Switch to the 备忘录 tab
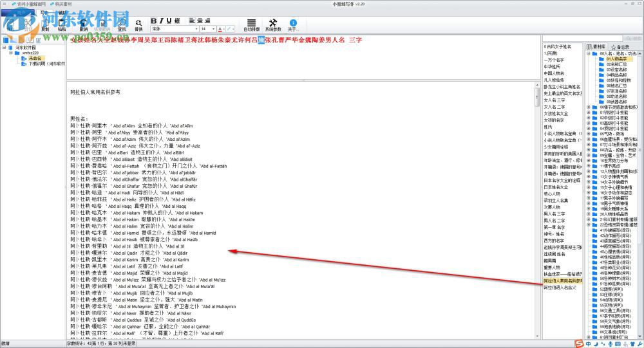This screenshot has width=644, height=348. coord(620,47)
